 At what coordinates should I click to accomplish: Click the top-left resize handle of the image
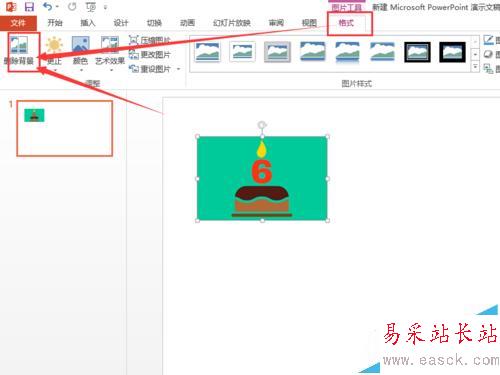point(197,137)
